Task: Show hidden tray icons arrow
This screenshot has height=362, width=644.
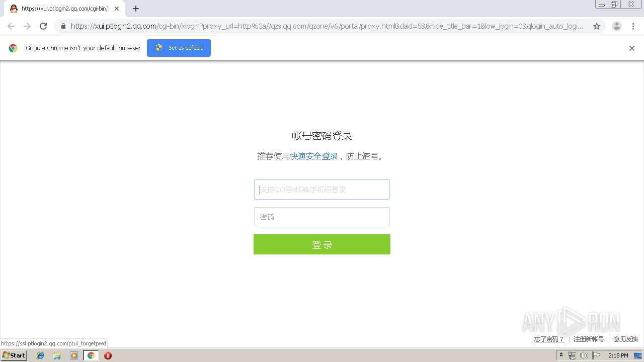Action: point(561,355)
